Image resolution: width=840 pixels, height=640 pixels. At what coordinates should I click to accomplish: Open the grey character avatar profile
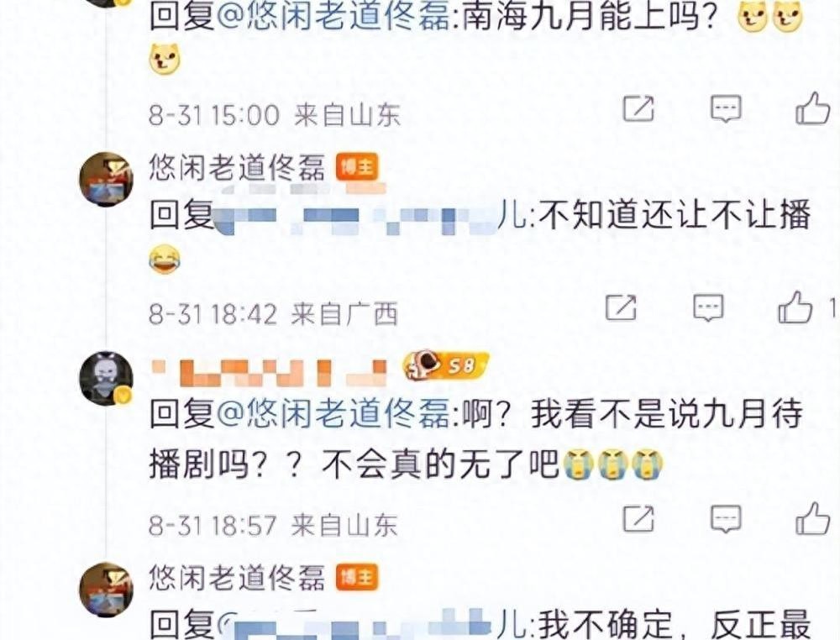point(106,378)
